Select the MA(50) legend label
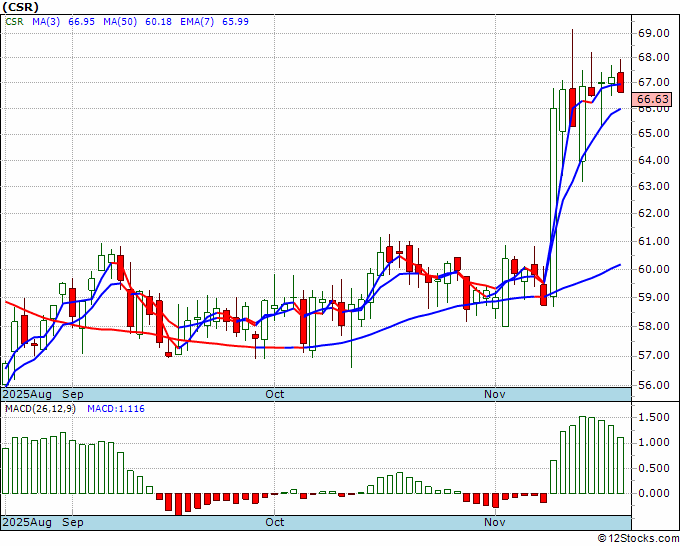This screenshot has width=680, height=546. click(120, 22)
